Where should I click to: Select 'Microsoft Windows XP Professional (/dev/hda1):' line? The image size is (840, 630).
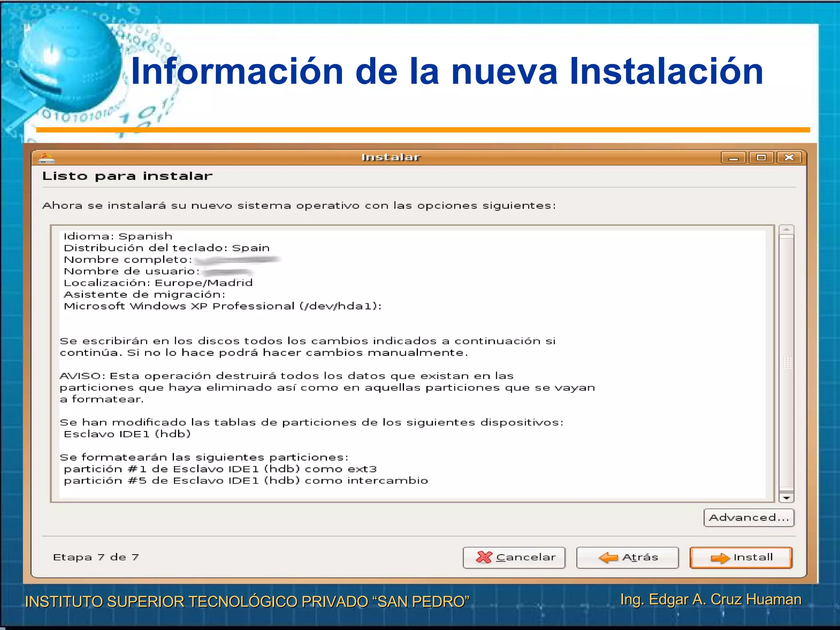click(223, 306)
